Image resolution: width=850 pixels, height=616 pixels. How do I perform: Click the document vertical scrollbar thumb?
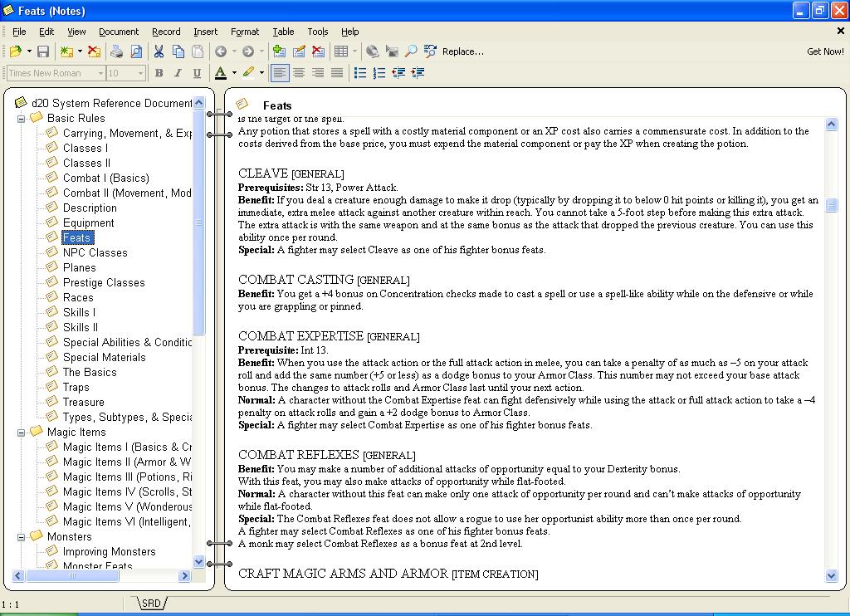(x=831, y=204)
